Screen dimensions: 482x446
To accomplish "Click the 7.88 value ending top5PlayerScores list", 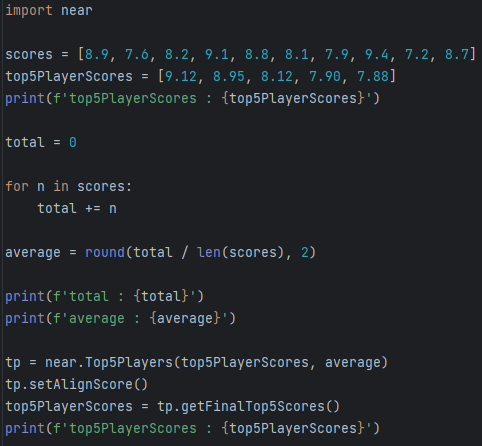I will click(x=373, y=76).
